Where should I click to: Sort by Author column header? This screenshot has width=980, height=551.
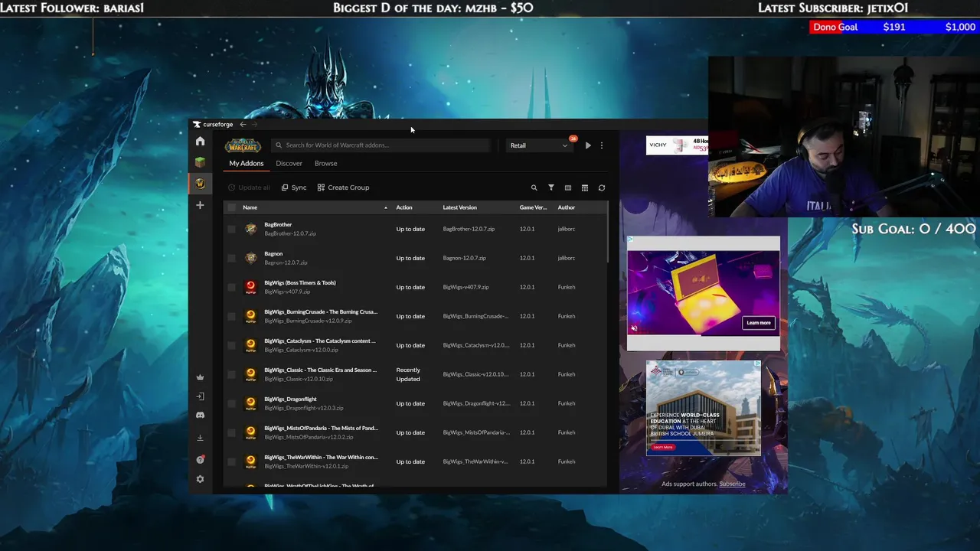(x=567, y=207)
